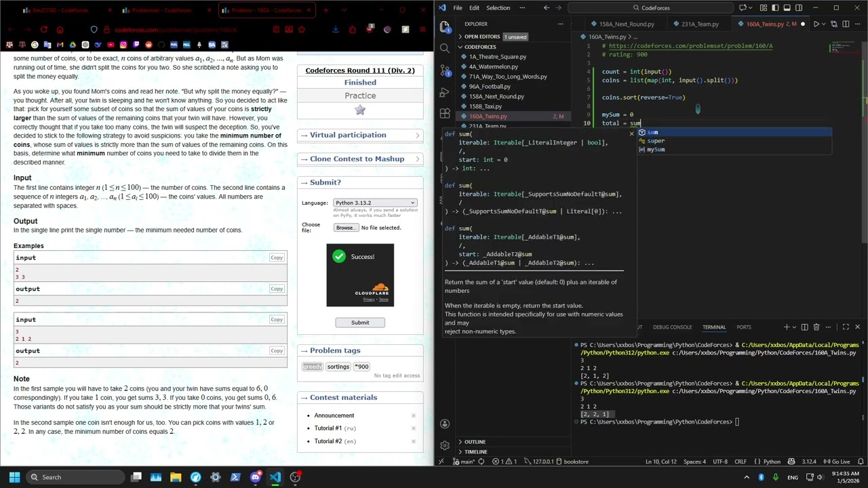
Task: Split the editor to the right
Action: point(845,24)
